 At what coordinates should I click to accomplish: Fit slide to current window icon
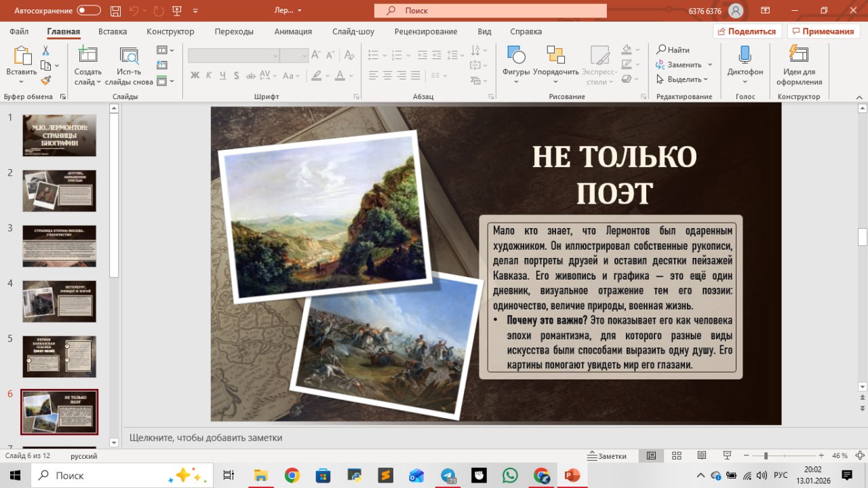(x=859, y=455)
